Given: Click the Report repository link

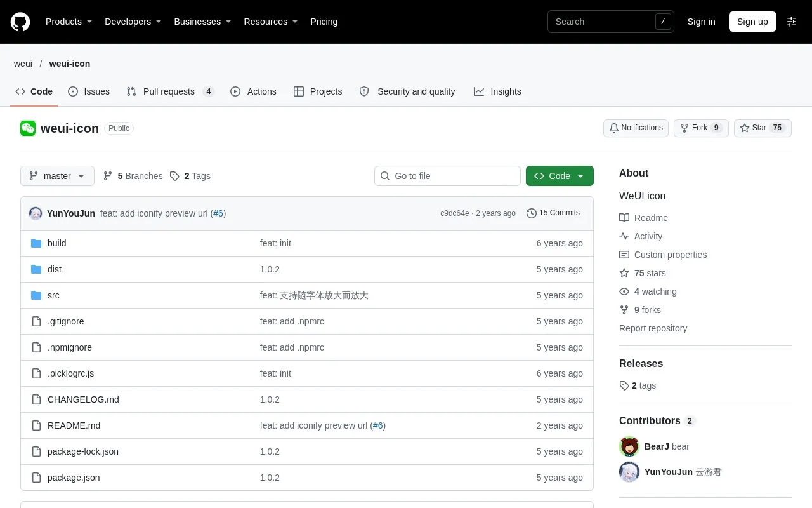Looking at the screenshot, I should (x=653, y=328).
